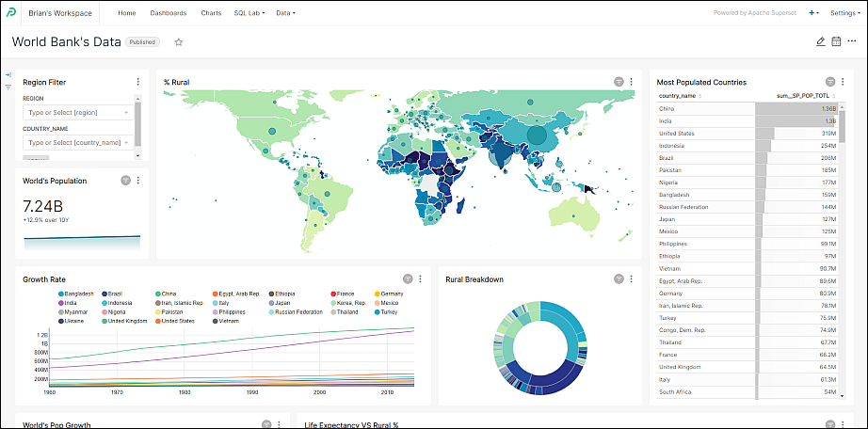Screen dimensions: 868x429
Task: Sort by country_name column header
Action: pos(678,96)
